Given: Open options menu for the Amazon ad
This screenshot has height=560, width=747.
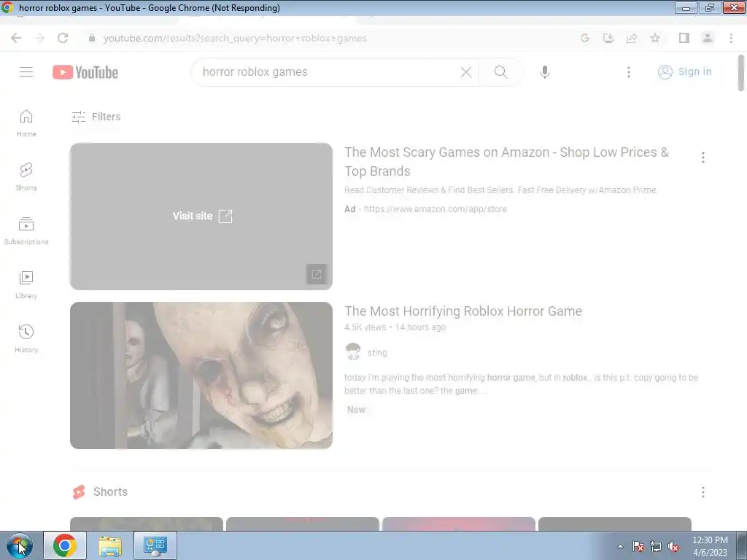Looking at the screenshot, I should (x=703, y=157).
